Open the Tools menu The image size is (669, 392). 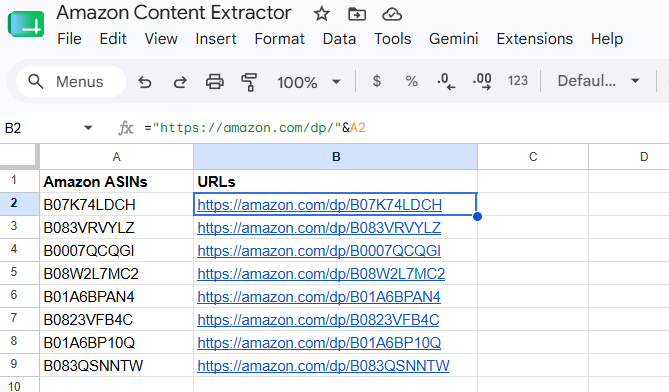[393, 39]
